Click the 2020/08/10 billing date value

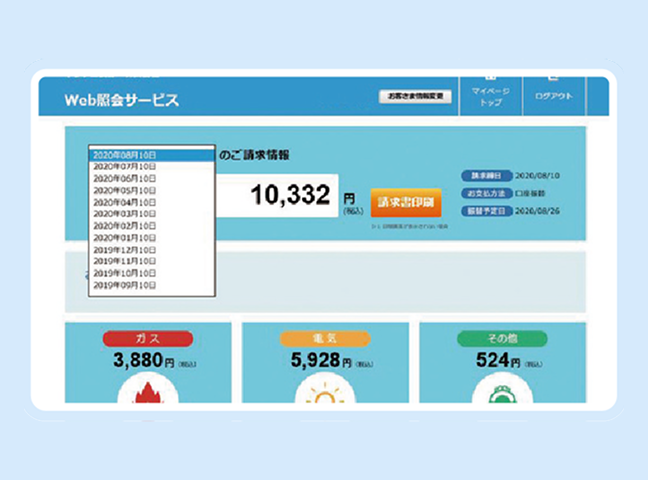537,176
